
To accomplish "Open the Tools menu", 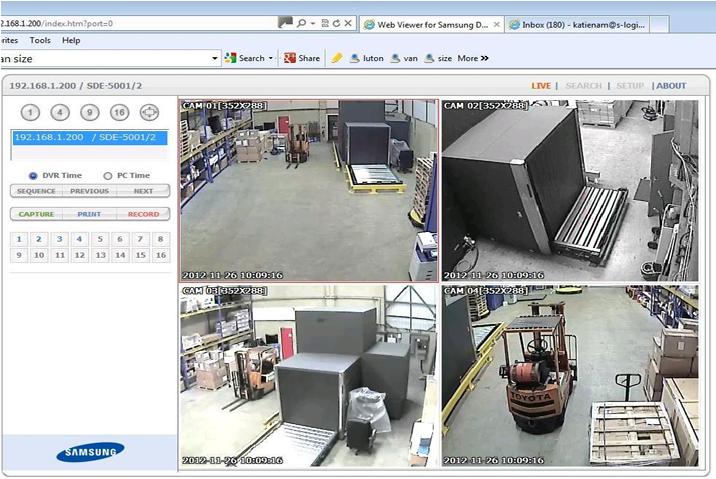I will tap(40, 40).
